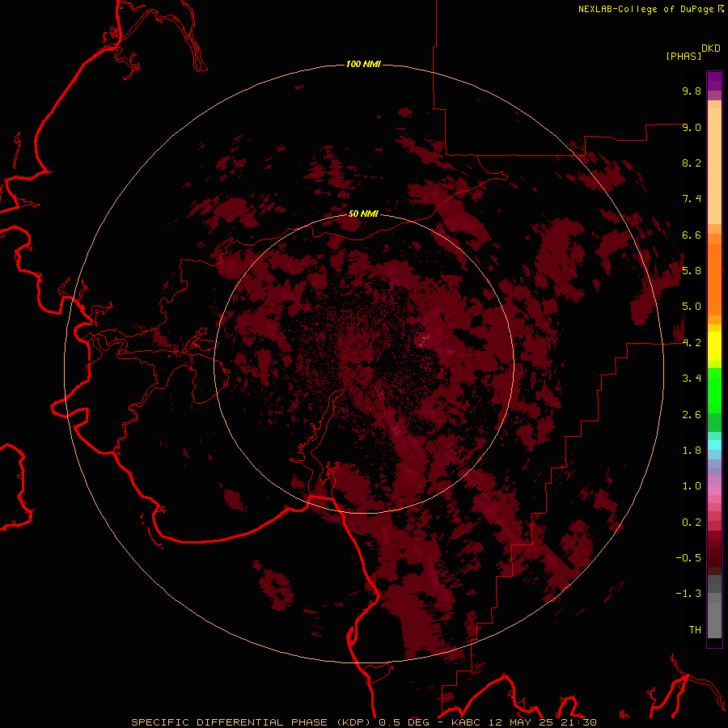Click the bright green color bar segment
Image resolution: width=728 pixels, height=728 pixels.
point(714,391)
